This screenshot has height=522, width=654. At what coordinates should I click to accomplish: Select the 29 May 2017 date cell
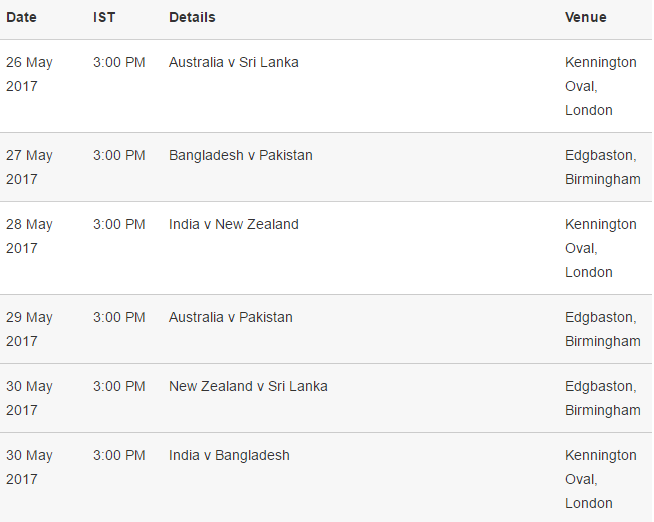(x=29, y=329)
